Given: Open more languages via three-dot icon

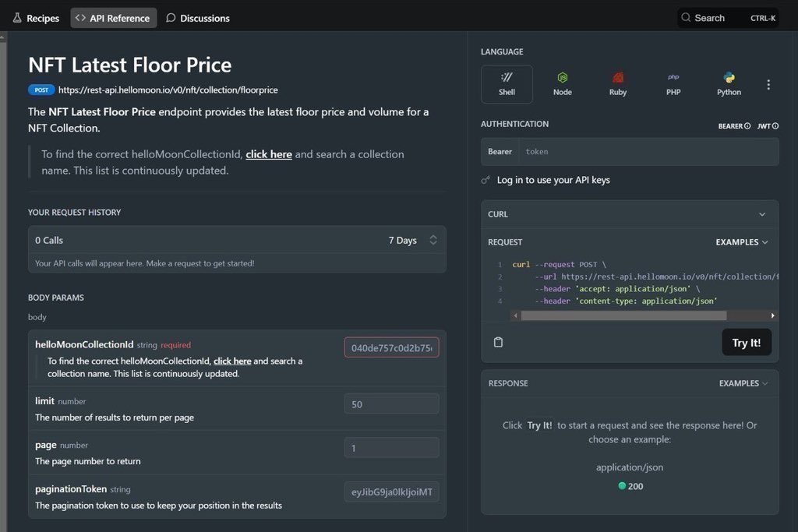Looking at the screenshot, I should pyautogui.click(x=768, y=84).
